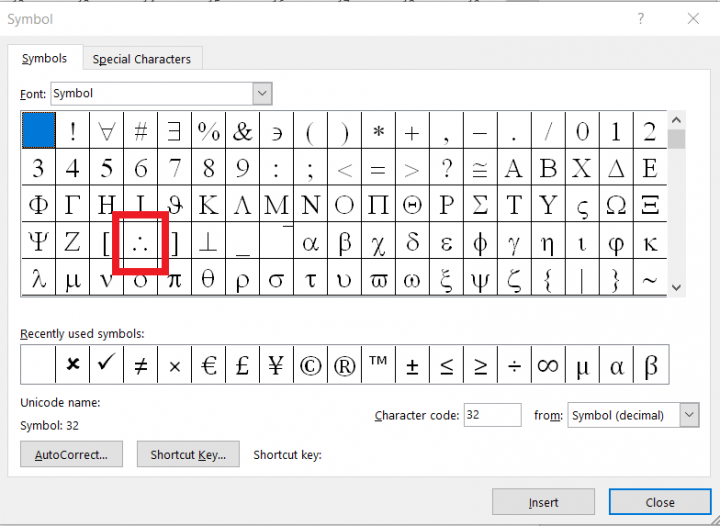Open the Font dropdown list
This screenshot has width=720, height=526.
pyautogui.click(x=262, y=94)
